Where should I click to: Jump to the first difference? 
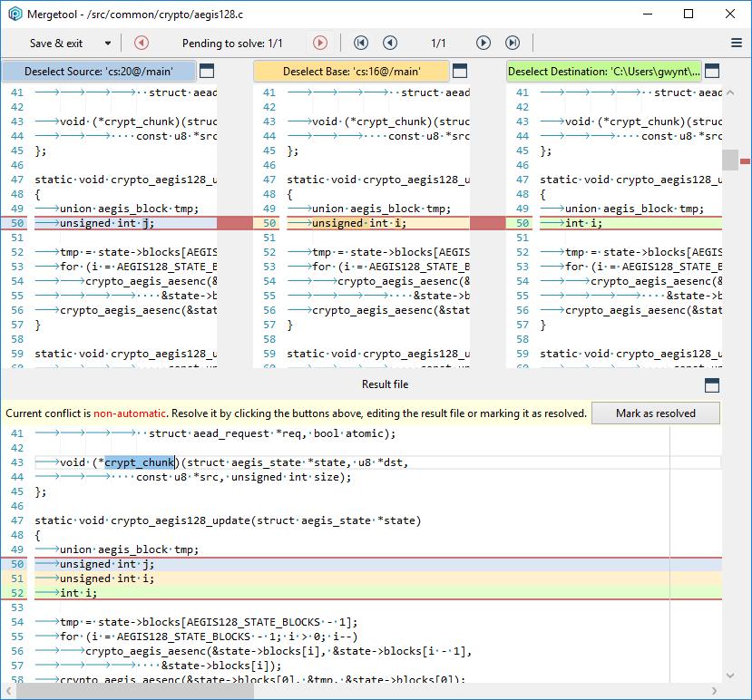point(360,43)
